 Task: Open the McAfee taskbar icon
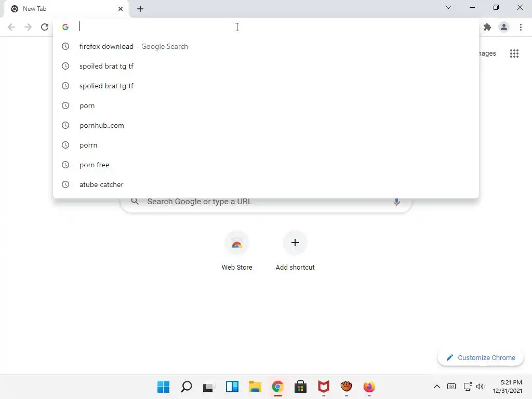pos(323,387)
